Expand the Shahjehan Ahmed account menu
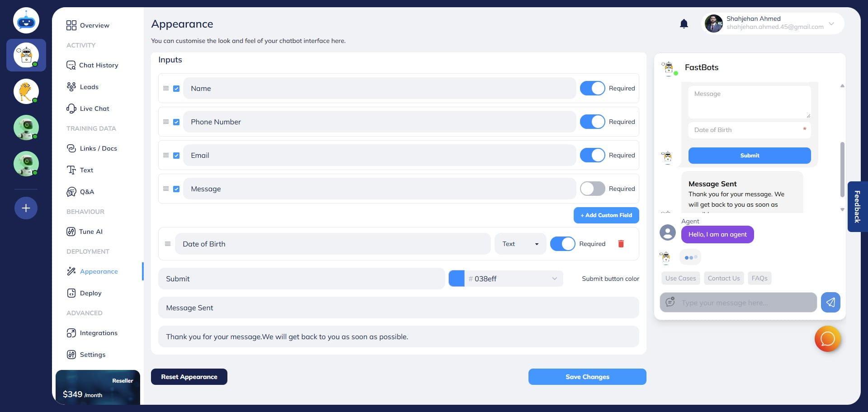 831,24
